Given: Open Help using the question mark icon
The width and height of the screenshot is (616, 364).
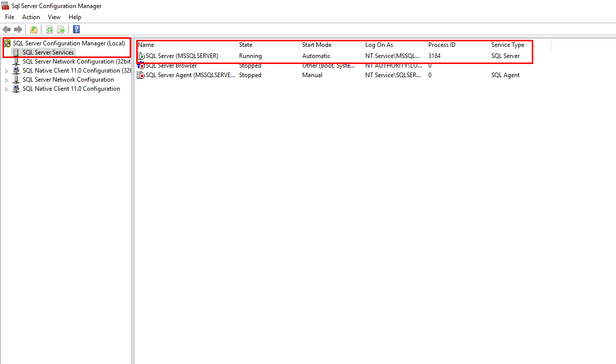Looking at the screenshot, I should 76,29.
